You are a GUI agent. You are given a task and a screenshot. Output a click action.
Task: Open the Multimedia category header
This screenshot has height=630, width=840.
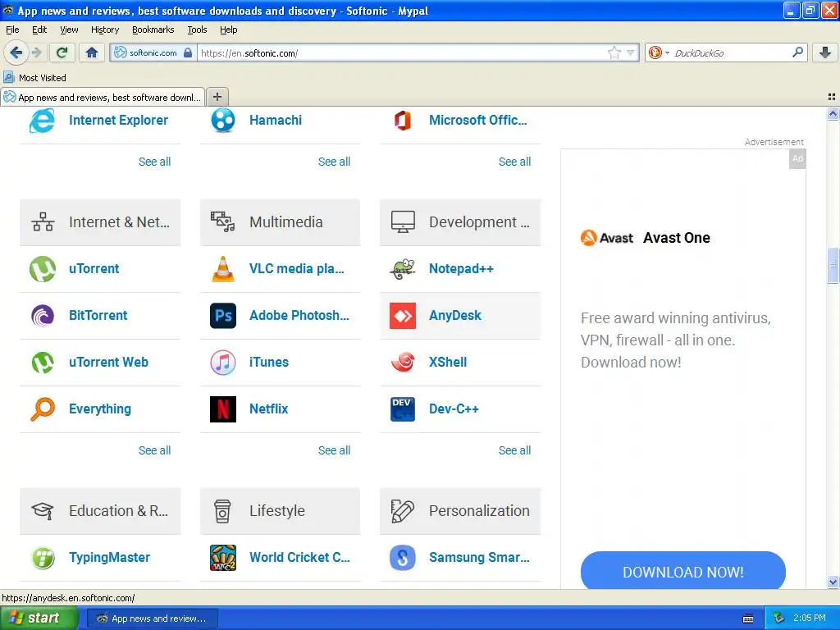(281, 222)
